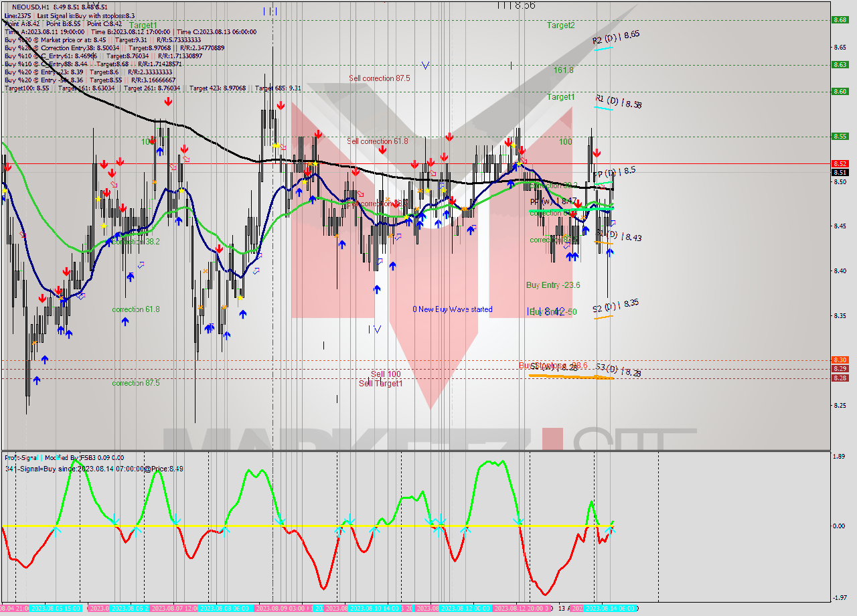Screen dimensions: 857x616
Task: Click the 8.28 price tag on axis
Action: pos(840,378)
